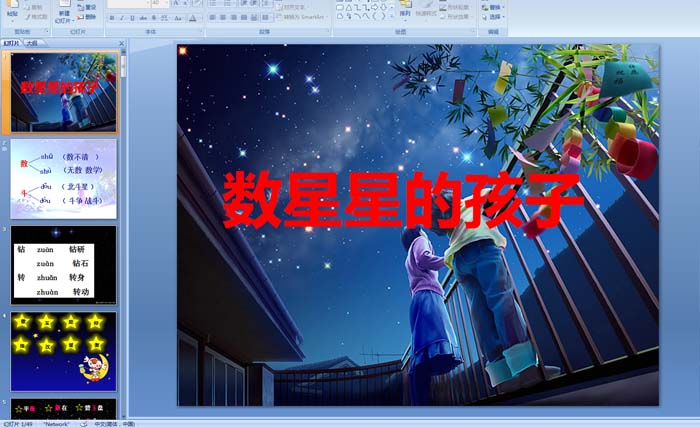The width and height of the screenshot is (700, 427).
Task: Open the Numbering list button
Action: [228, 3]
